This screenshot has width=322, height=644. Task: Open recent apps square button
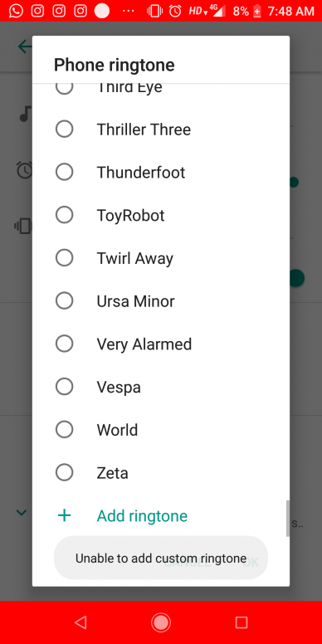[242, 622]
